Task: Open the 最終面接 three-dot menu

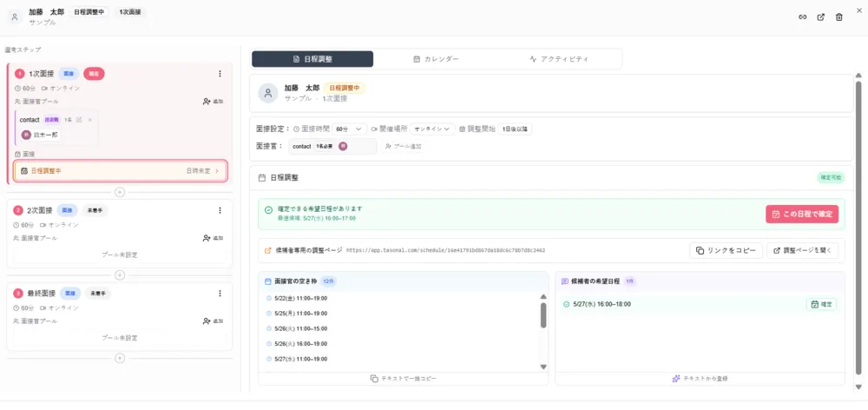Action: 220,294
